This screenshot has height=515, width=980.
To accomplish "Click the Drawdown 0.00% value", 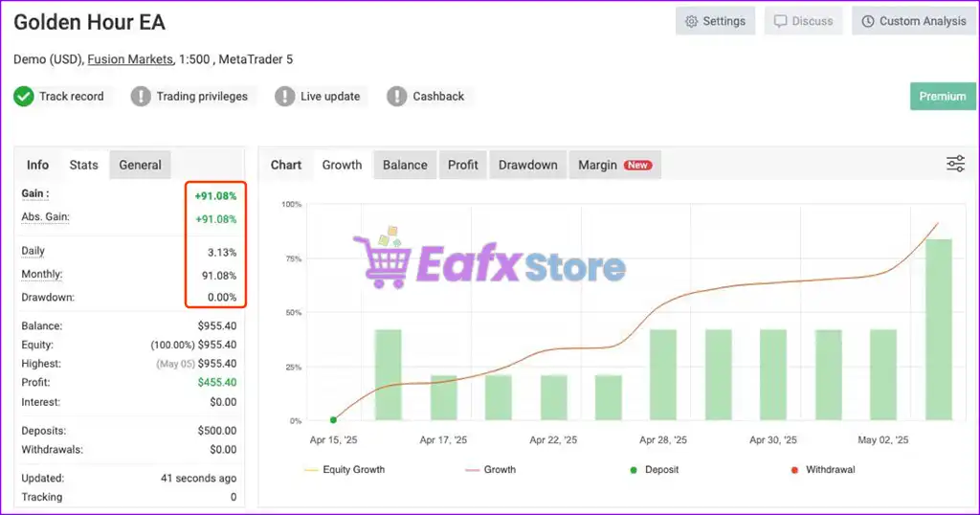I will point(222,298).
